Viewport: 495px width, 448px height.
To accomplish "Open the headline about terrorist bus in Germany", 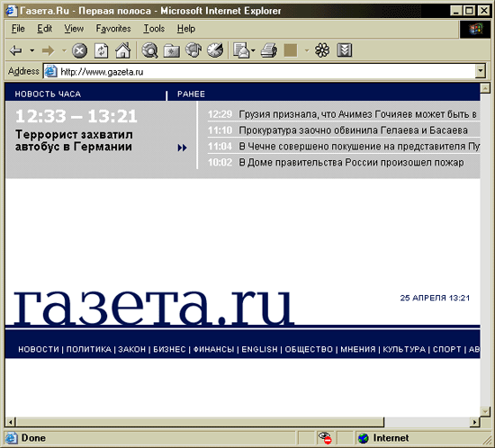I will click(74, 140).
